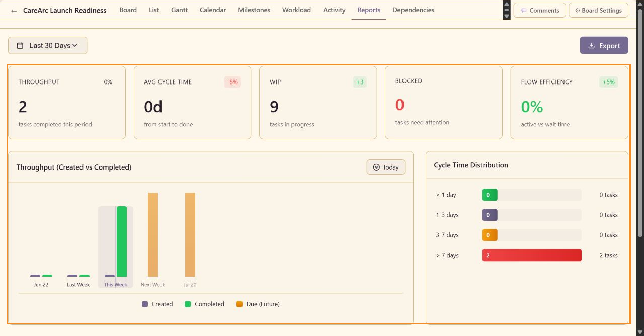
Task: Open the Calendar tab
Action: tap(213, 10)
